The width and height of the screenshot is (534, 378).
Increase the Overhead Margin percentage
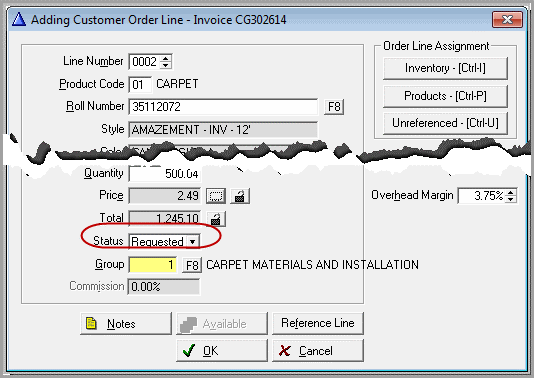511,192
